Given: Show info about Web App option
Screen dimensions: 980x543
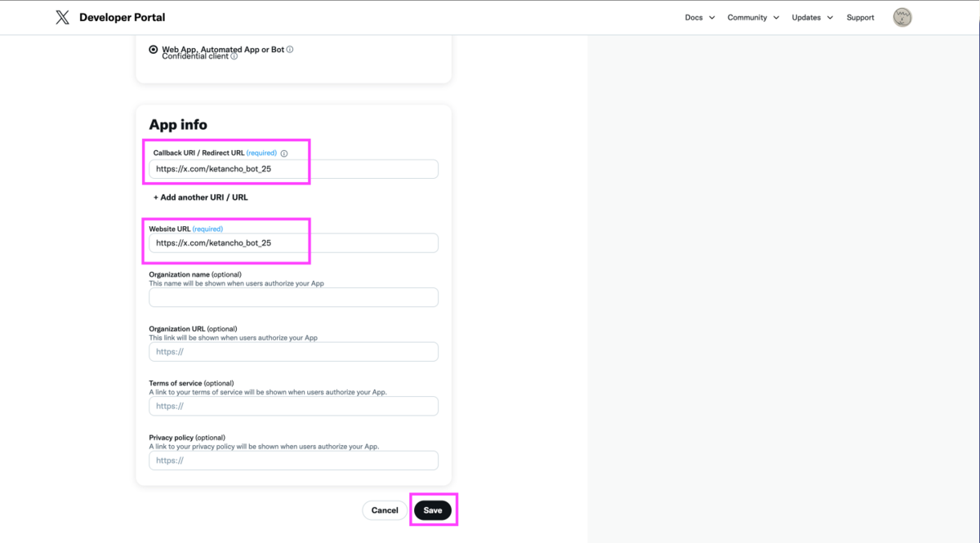Looking at the screenshot, I should 290,50.
